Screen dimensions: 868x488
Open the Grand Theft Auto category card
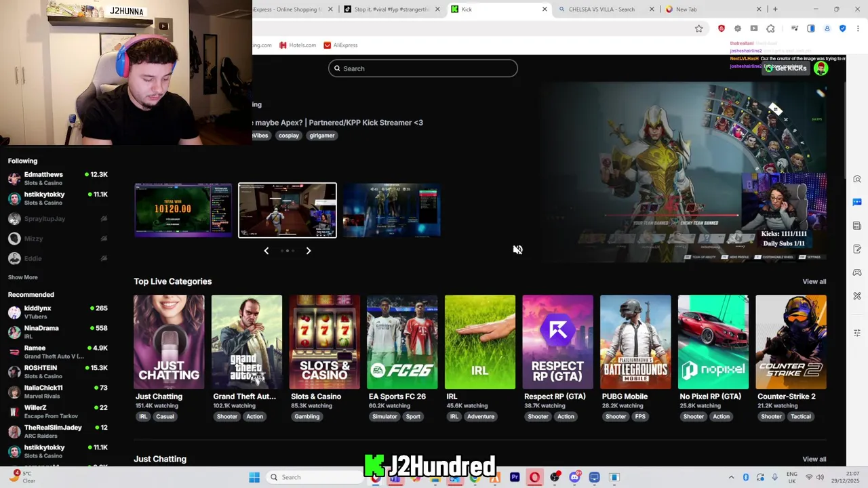[x=247, y=342]
